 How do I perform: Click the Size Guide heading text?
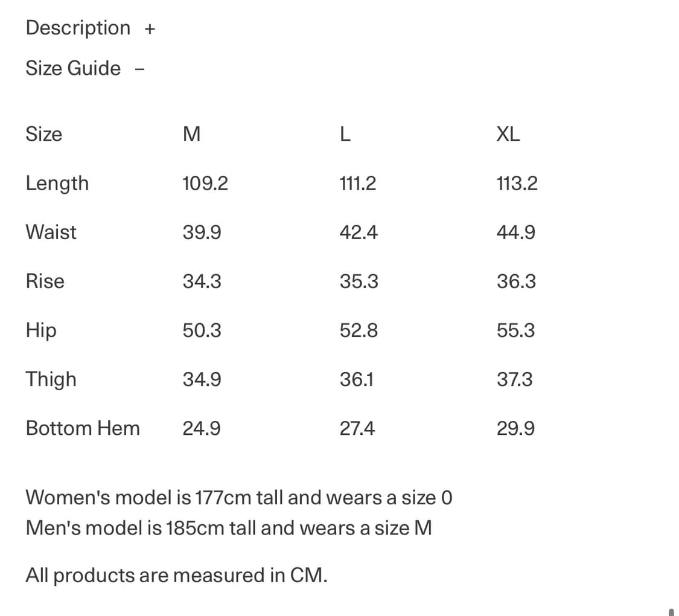click(73, 68)
